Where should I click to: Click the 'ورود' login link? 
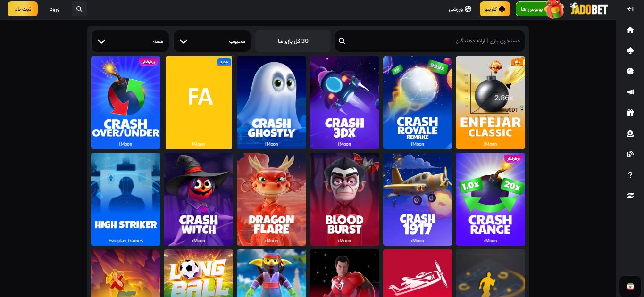click(55, 9)
